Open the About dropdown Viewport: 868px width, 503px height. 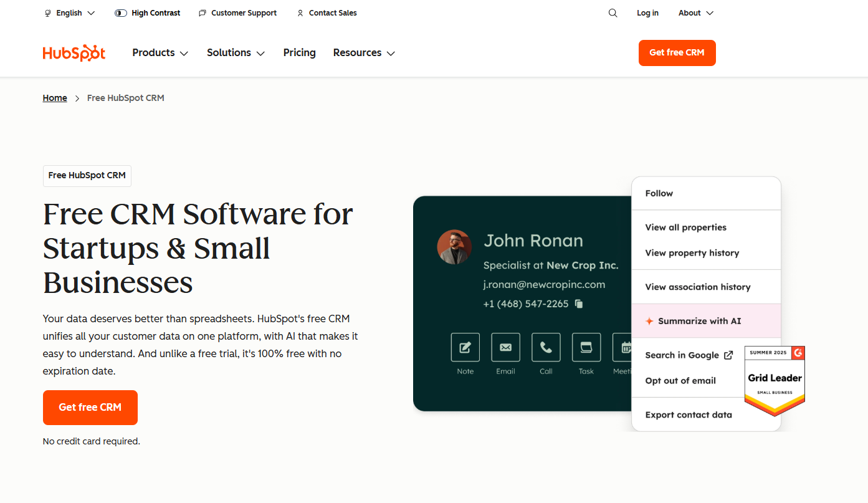coord(695,13)
